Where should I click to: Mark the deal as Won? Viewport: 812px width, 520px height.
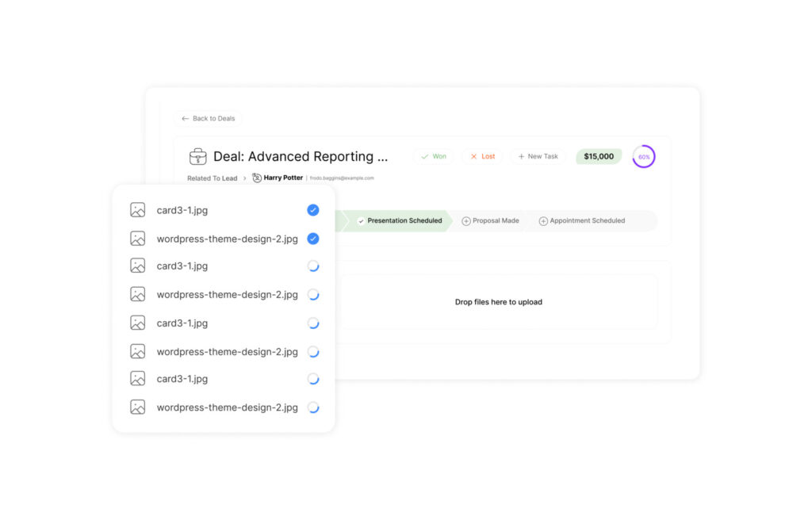coord(433,156)
